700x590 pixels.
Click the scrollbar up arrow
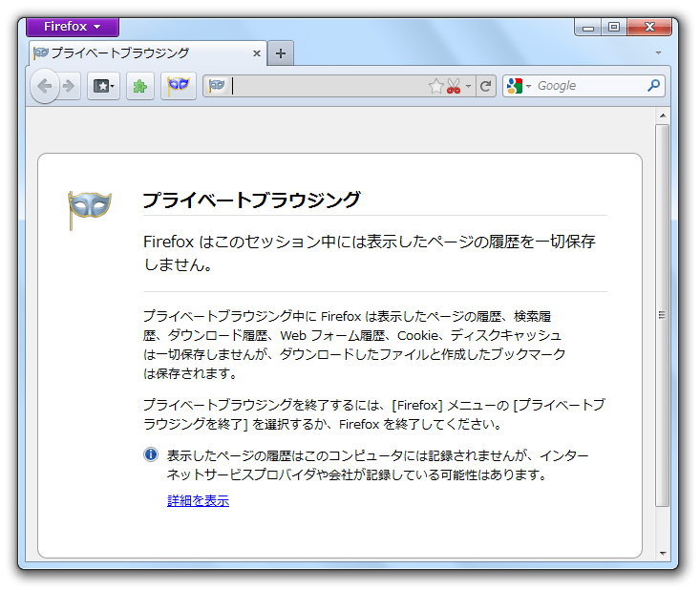tap(663, 116)
